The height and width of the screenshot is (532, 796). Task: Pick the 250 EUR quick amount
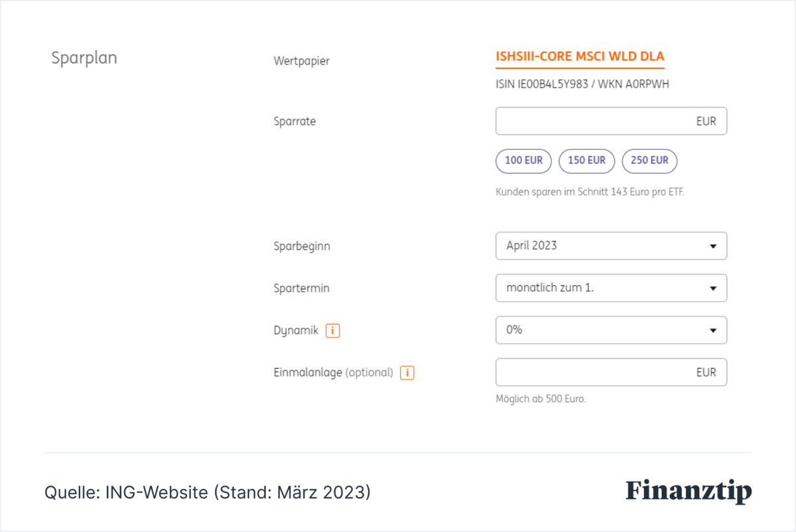tap(649, 161)
